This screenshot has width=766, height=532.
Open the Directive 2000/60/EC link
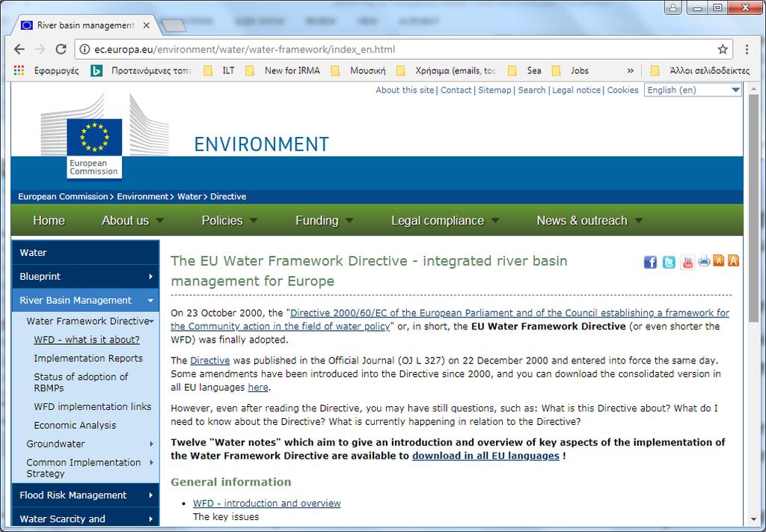tap(450, 319)
